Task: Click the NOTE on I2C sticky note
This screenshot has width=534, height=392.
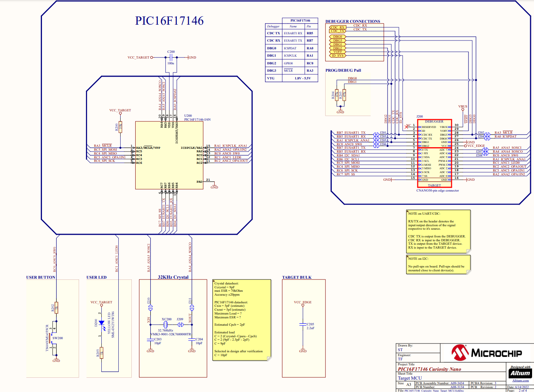Action: [438, 264]
